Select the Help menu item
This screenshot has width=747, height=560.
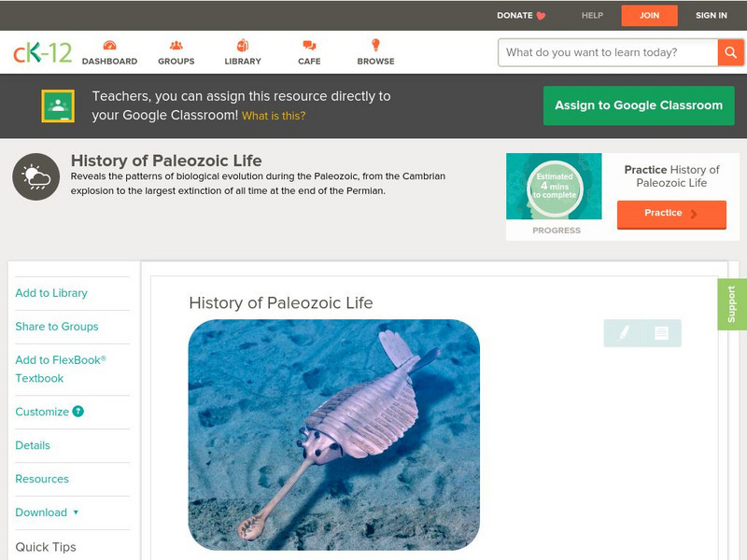click(x=592, y=16)
